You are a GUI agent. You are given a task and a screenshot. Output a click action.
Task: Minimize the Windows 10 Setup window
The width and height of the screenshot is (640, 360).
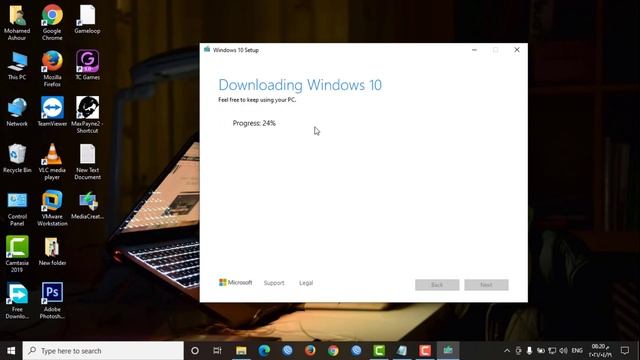(474, 50)
